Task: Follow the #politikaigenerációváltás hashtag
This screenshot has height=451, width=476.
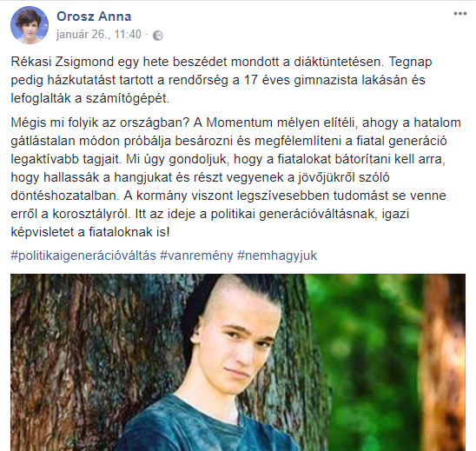Action: pos(83,255)
